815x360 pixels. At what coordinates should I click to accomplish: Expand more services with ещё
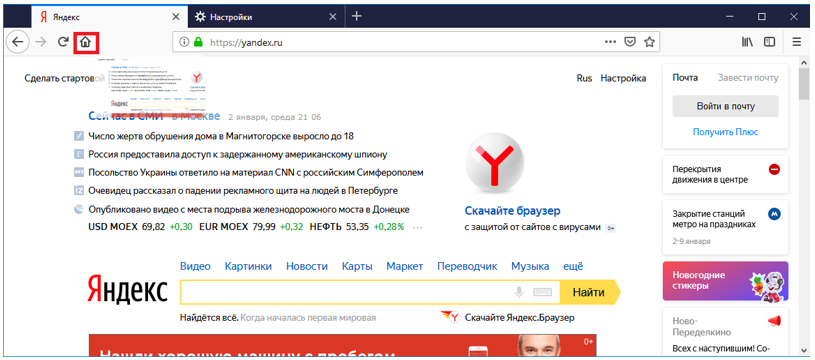tap(573, 266)
